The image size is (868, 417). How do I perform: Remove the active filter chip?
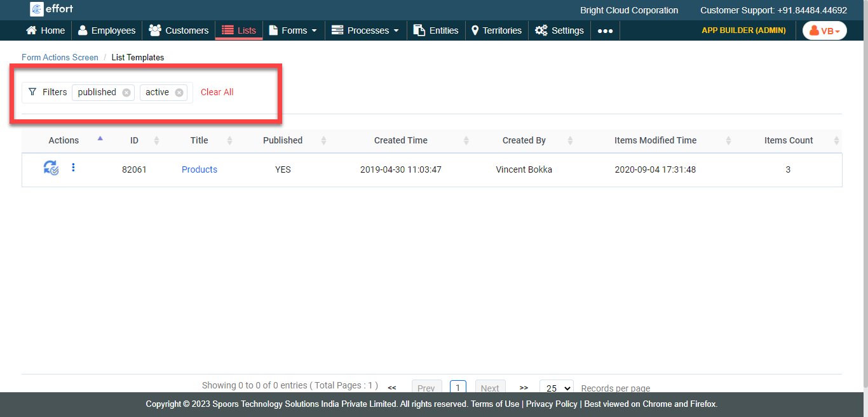point(179,93)
